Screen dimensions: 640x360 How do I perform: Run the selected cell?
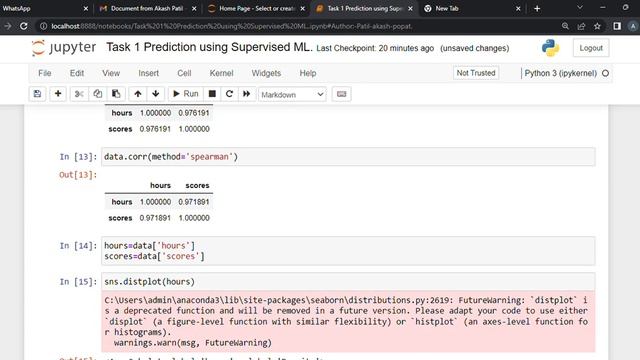[186, 94]
